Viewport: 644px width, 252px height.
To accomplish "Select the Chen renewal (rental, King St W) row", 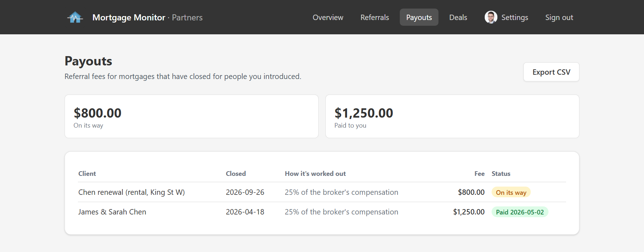I will pyautogui.click(x=322, y=192).
